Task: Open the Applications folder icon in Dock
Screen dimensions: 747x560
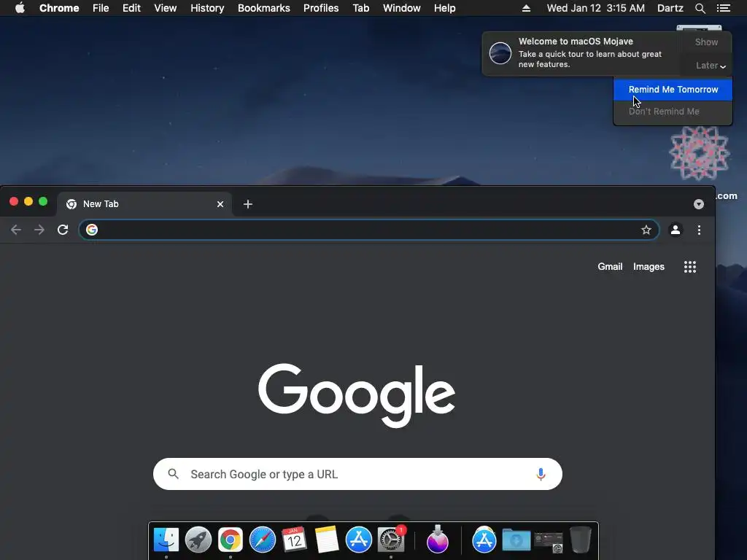Action: tap(484, 540)
